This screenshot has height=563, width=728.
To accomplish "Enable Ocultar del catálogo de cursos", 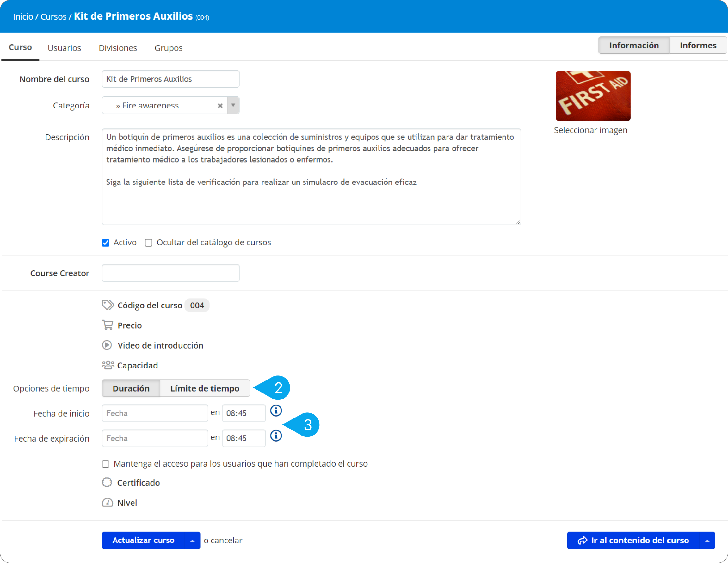I will coord(149,243).
